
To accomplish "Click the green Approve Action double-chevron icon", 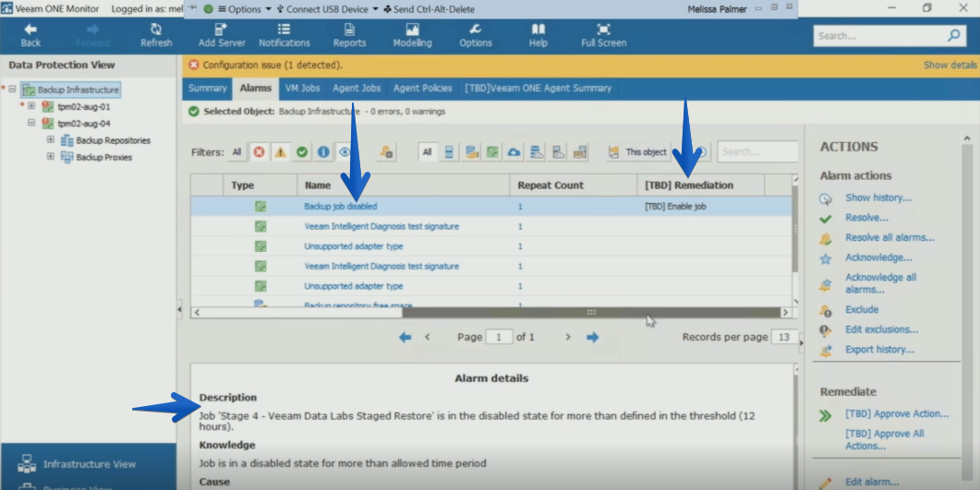I will [x=826, y=416].
